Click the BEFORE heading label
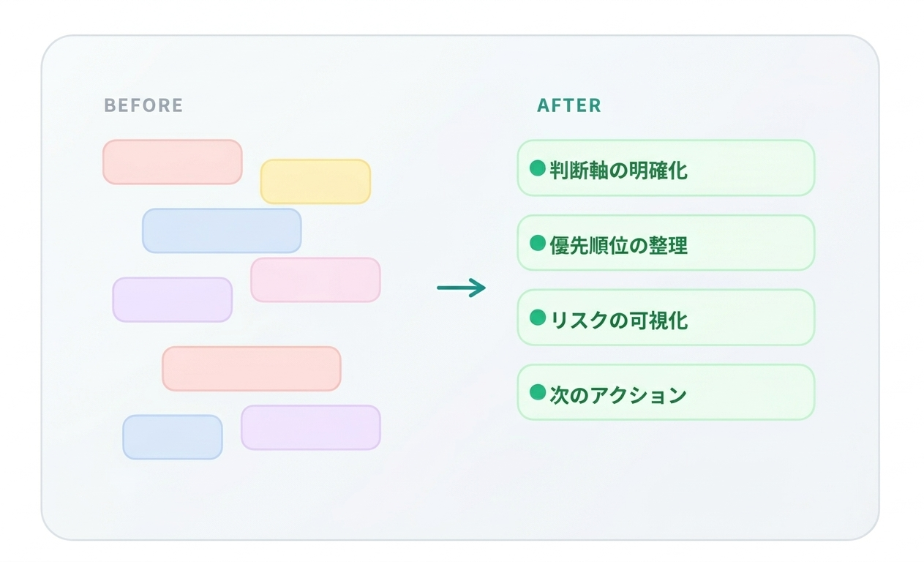This screenshot has height=562, width=924. click(143, 105)
